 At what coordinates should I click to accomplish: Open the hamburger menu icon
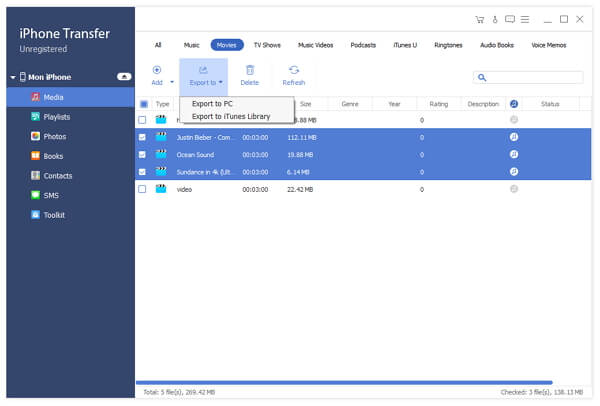click(525, 19)
